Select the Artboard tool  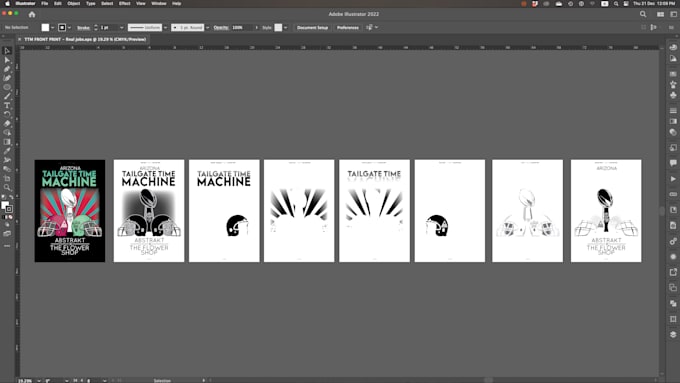pyautogui.click(x=7, y=178)
